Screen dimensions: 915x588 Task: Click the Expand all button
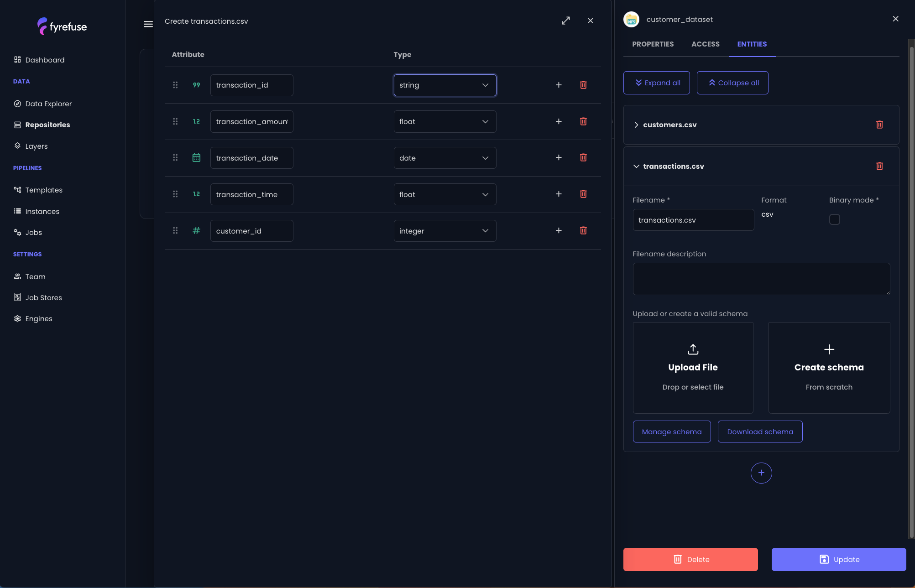click(x=657, y=83)
